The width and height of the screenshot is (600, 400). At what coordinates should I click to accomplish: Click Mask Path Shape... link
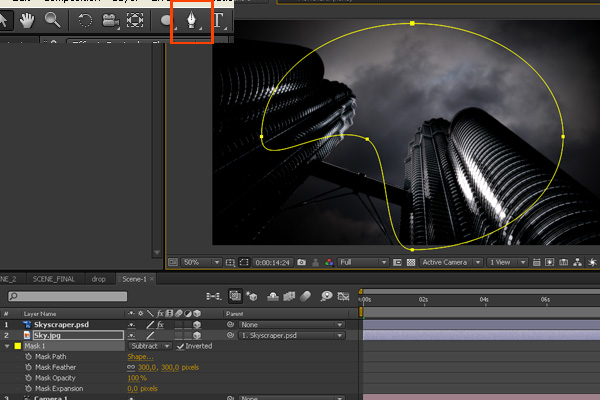point(140,357)
